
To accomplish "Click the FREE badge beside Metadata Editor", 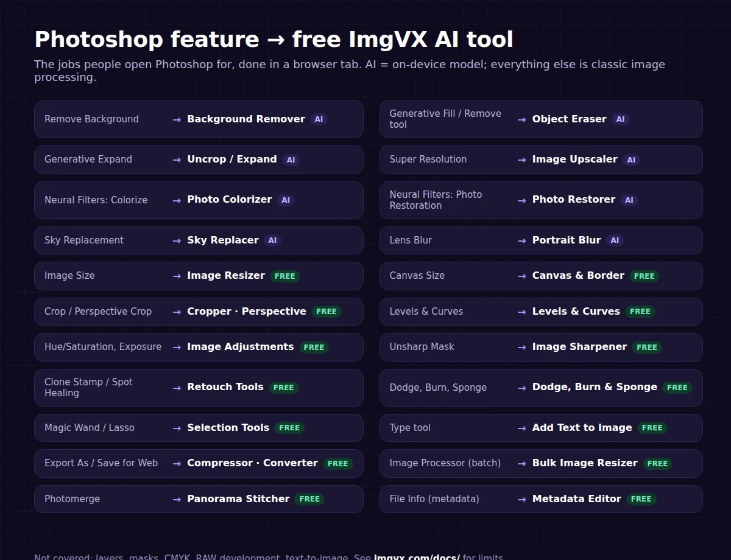I will [x=641, y=499].
